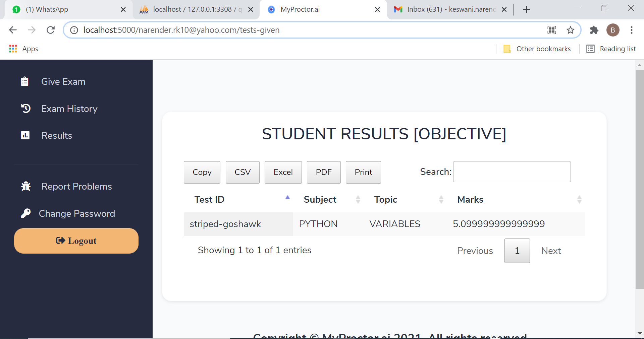This screenshot has height=339, width=644.
Task: Open a new browser tab with plus icon
Action: 526,9
